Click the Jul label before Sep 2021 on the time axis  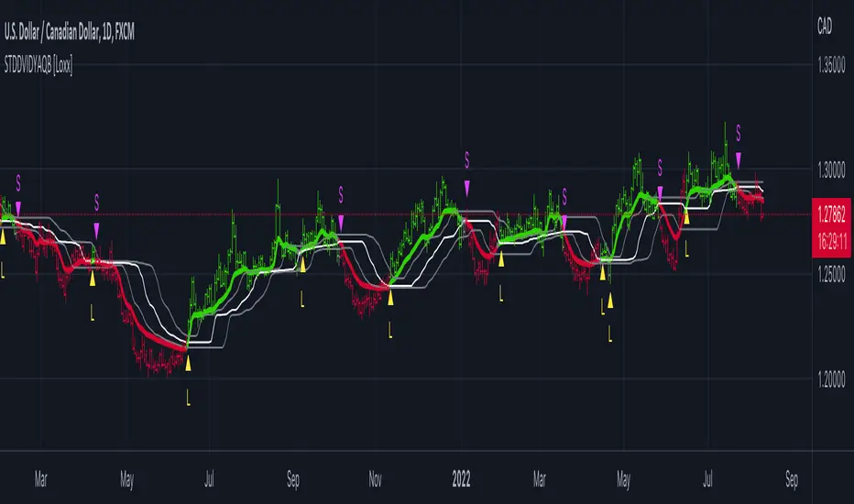click(x=209, y=479)
